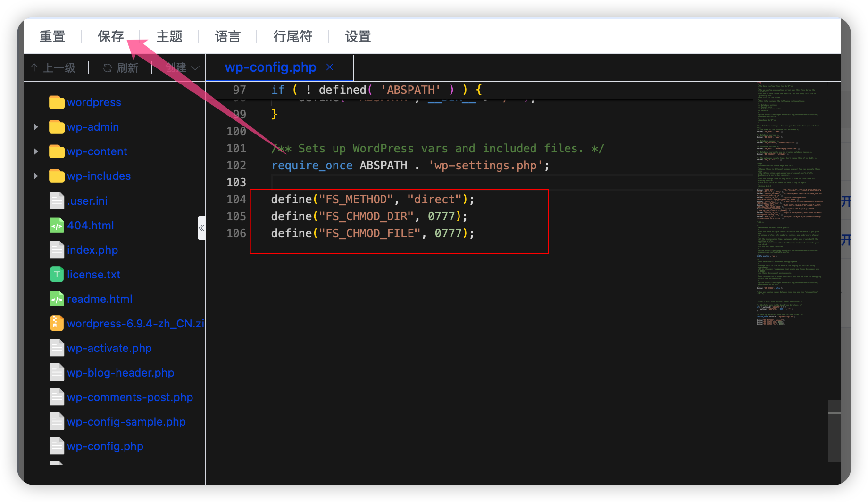Expand the wp-content folder arrow
The height and width of the screenshot is (502, 868).
coord(36,151)
